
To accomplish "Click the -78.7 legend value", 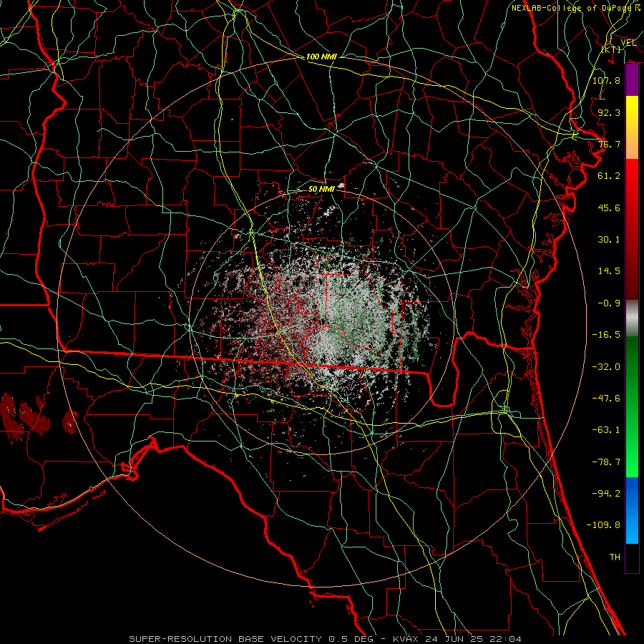I will pyautogui.click(x=606, y=462).
